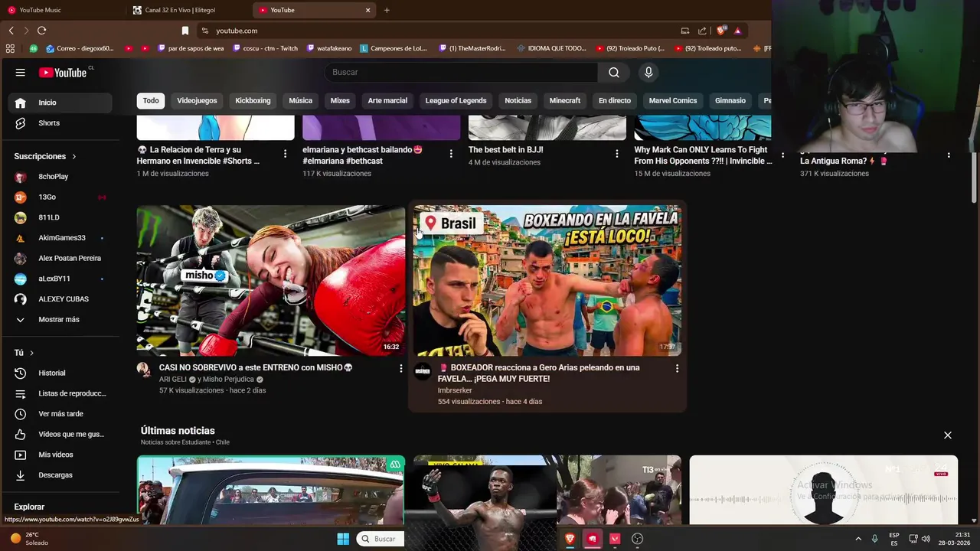Click the search magnifier button
The height and width of the screenshot is (551, 980).
(614, 72)
